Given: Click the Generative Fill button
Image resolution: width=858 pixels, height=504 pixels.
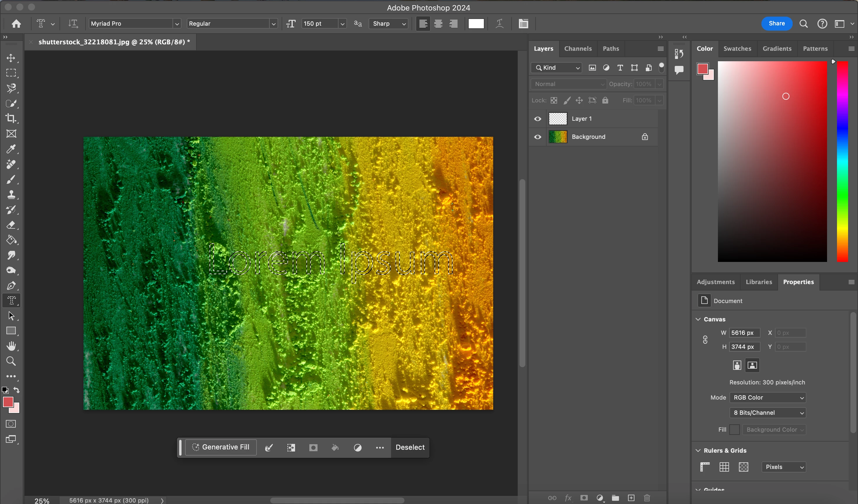Looking at the screenshot, I should pyautogui.click(x=221, y=447).
